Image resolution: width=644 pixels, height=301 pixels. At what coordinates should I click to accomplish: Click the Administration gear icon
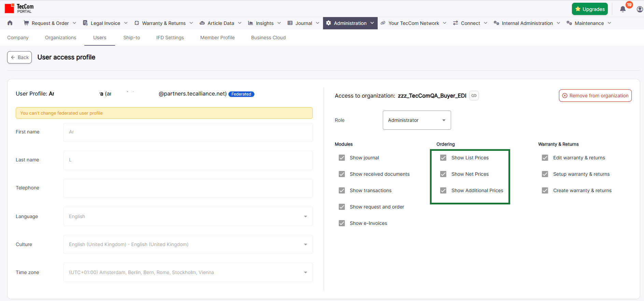(328, 23)
